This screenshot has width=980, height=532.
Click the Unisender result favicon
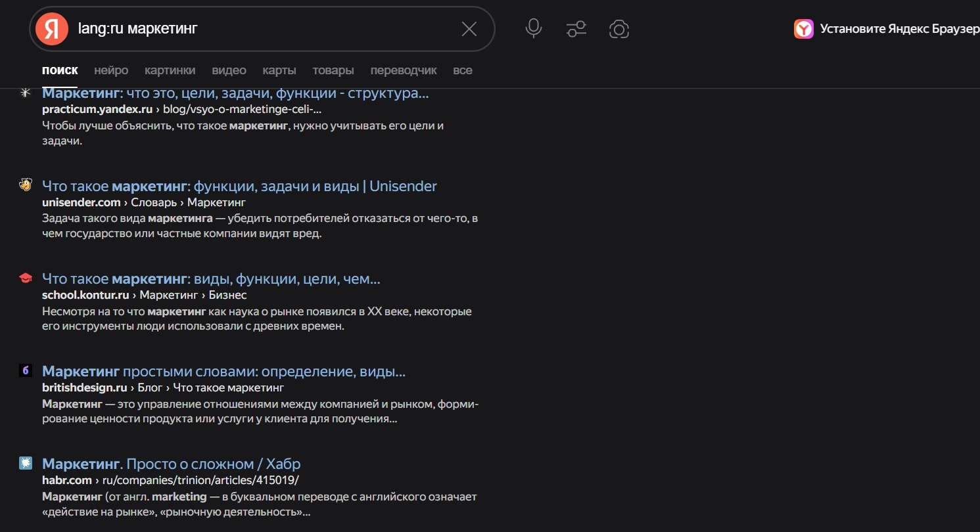(x=26, y=185)
